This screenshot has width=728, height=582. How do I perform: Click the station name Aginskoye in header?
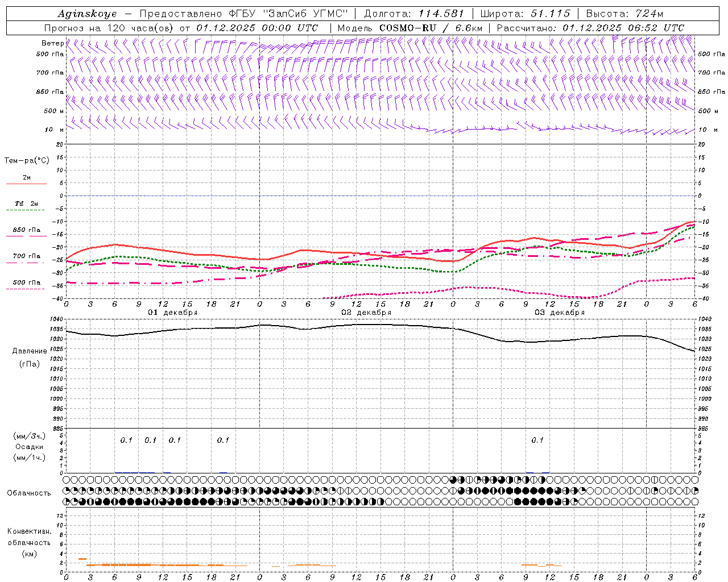pos(87,14)
